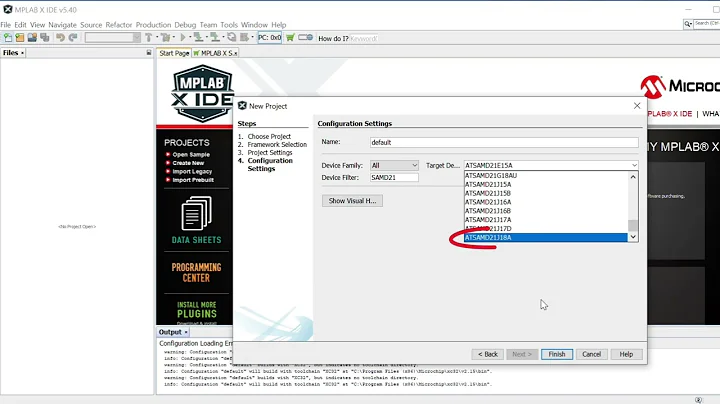Select ATSAMD21J16B in device list
This screenshot has height=404, width=720.
[x=546, y=211]
